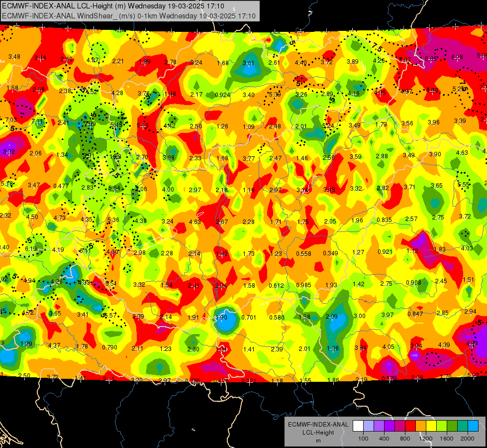Click the wind shear value 0.985

pos(303,285)
